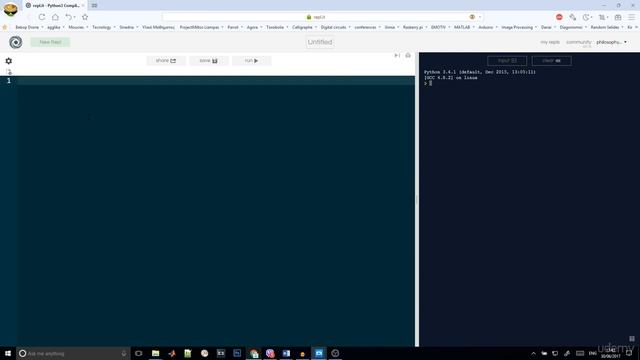
Task: Expand the Digital circuits bookmark folder
Action: (335, 27)
